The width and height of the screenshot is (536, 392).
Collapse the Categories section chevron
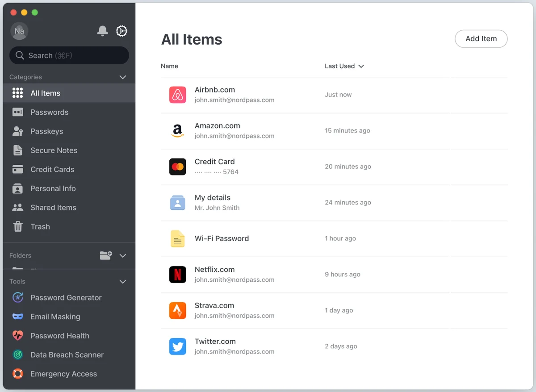(x=123, y=77)
